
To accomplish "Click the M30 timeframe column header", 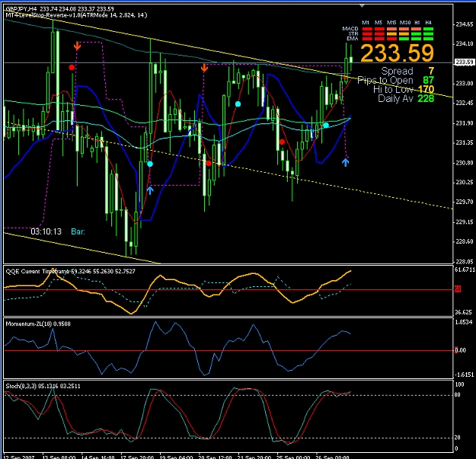I will click(405, 23).
